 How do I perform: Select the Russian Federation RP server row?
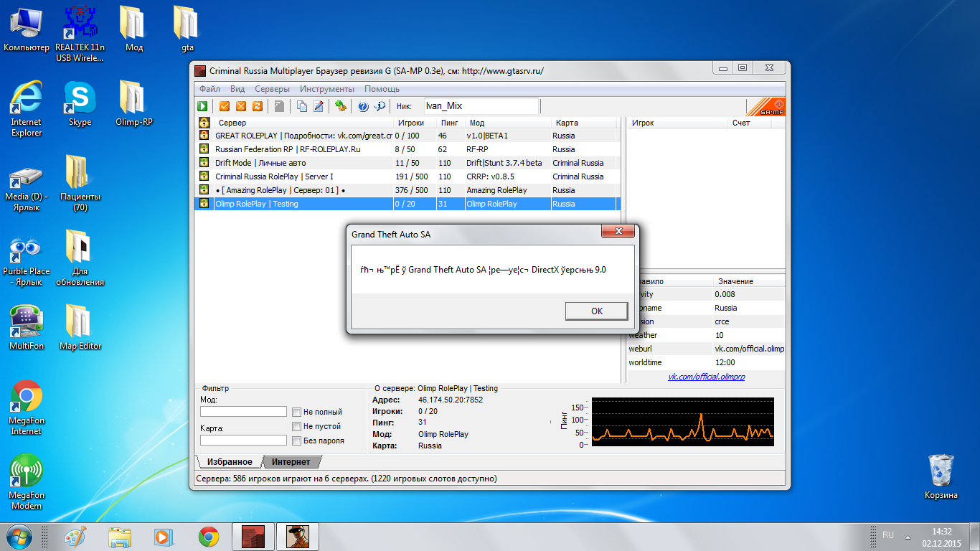407,149
